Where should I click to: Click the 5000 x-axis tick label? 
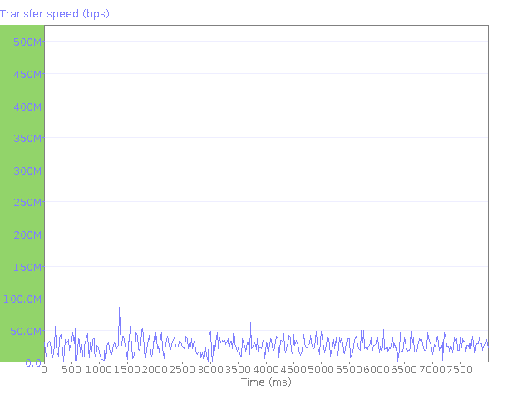pyautogui.click(x=321, y=370)
